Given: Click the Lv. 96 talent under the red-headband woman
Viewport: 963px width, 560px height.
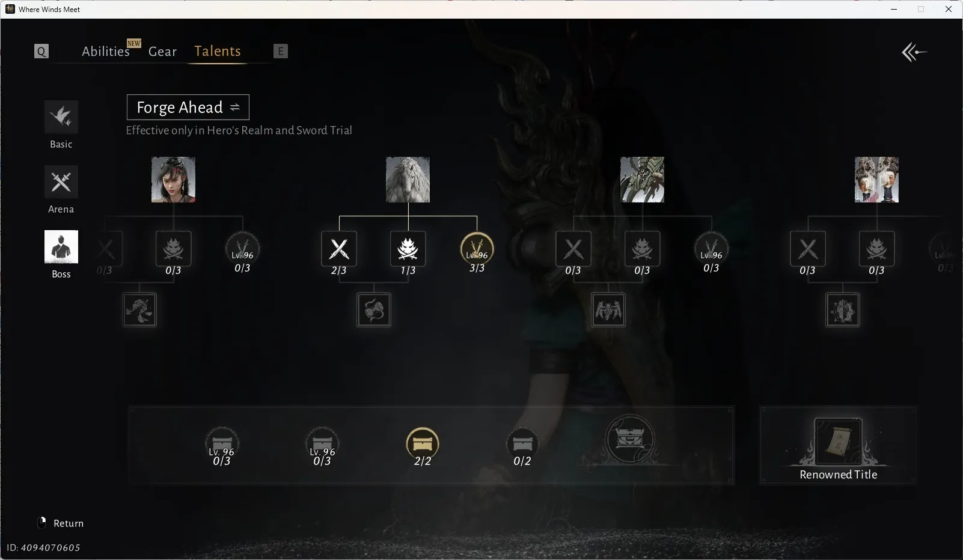Looking at the screenshot, I should click(242, 249).
